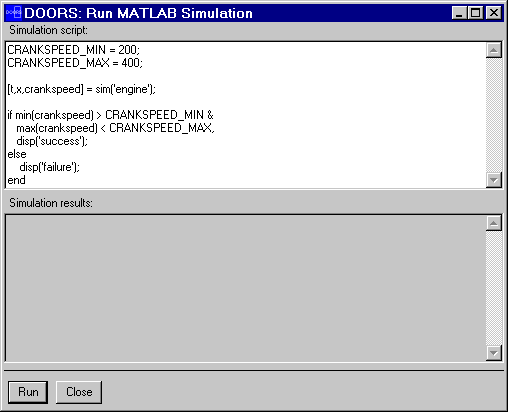
Task: Maximize the Run MATLAB Simulation window
Action: click(475, 13)
